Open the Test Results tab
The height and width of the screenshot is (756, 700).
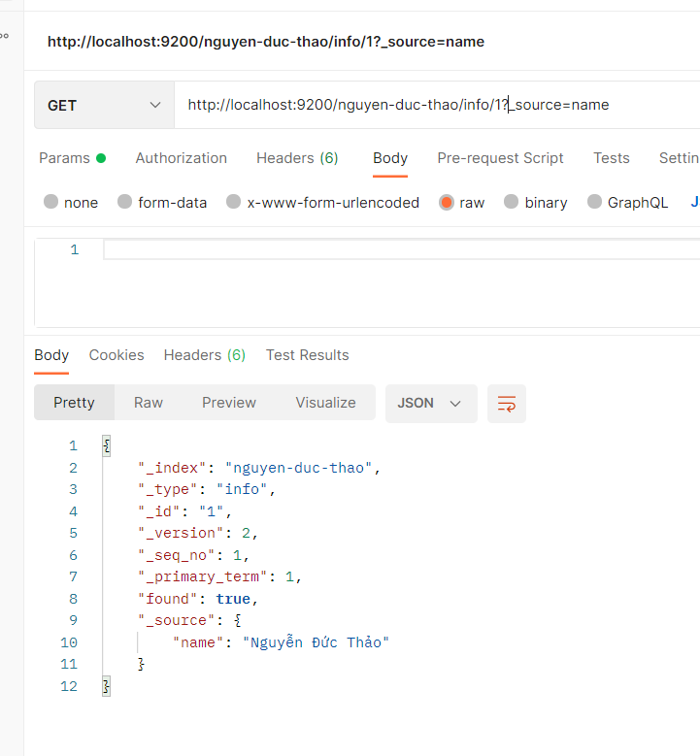click(307, 355)
